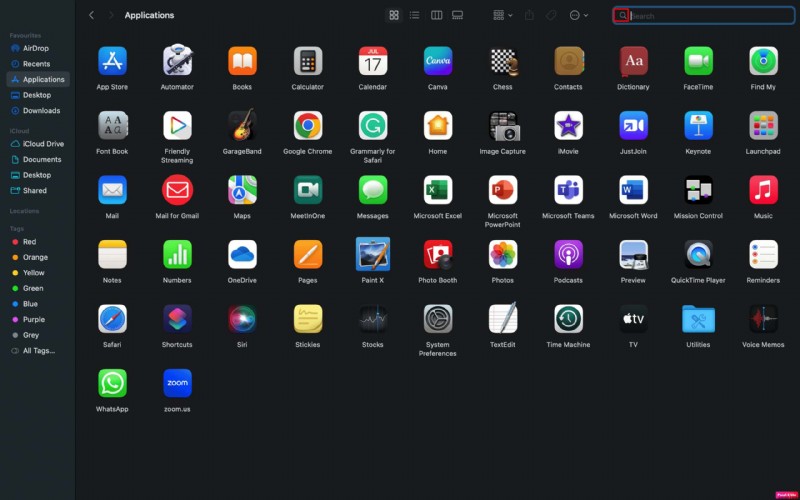Select the QuickTime Player icon

click(x=698, y=254)
